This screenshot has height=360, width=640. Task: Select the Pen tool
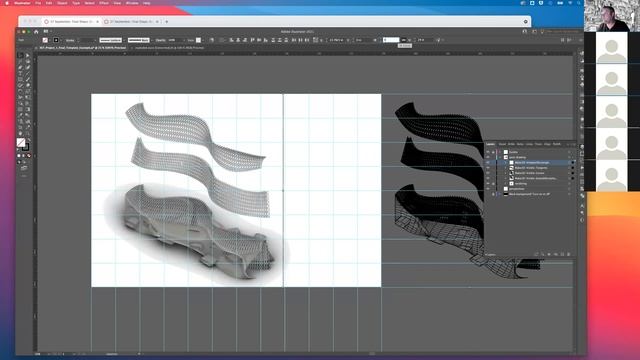[x=20, y=67]
